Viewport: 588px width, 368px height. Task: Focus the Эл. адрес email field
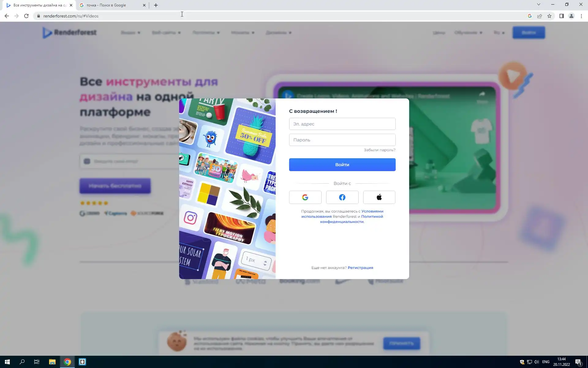coord(342,124)
